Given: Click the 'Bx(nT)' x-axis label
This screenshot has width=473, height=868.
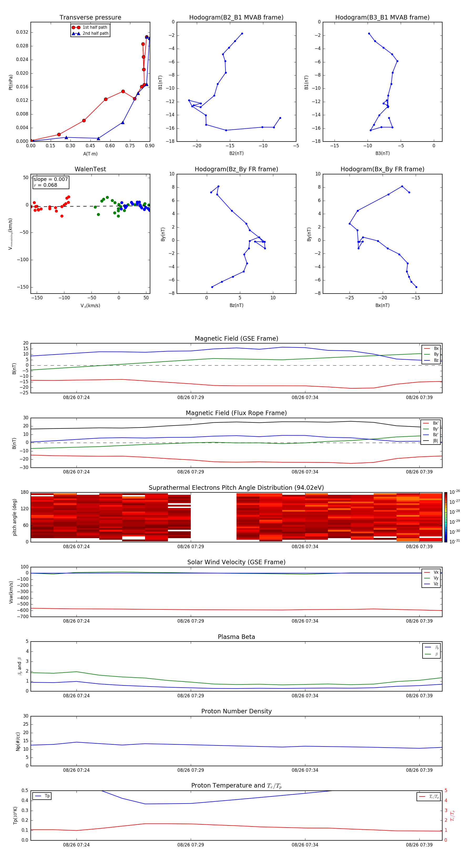Looking at the screenshot, I should (x=382, y=305).
